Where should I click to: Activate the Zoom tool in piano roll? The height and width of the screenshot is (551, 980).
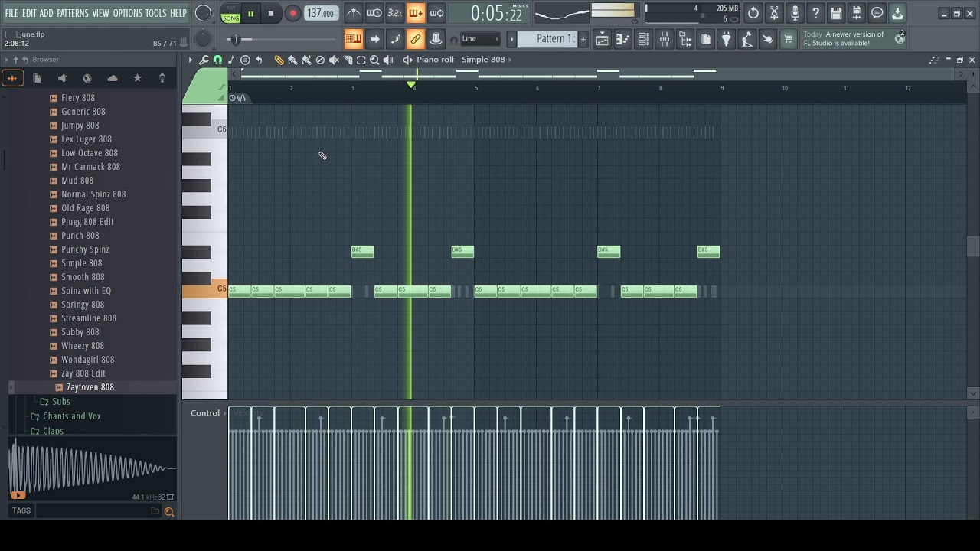(x=375, y=60)
